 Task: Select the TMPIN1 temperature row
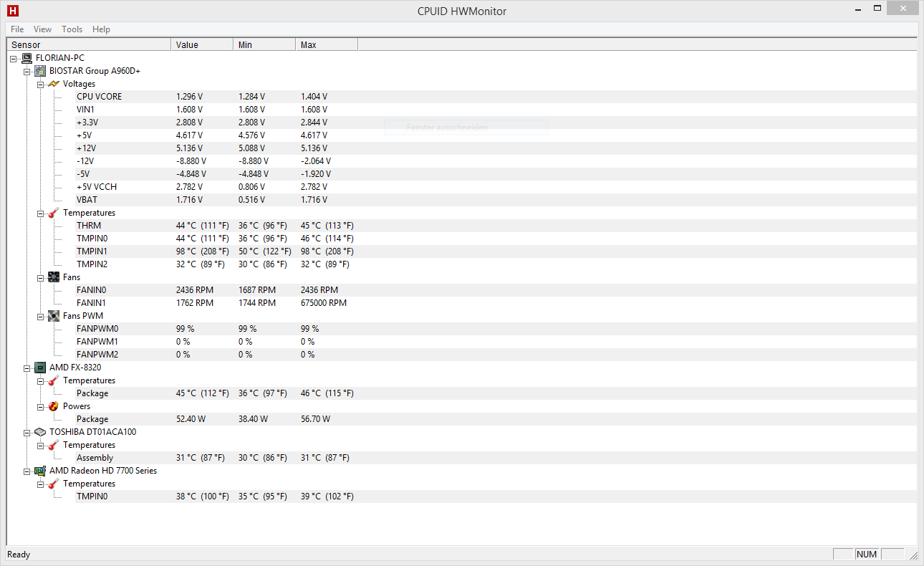tap(496, 251)
